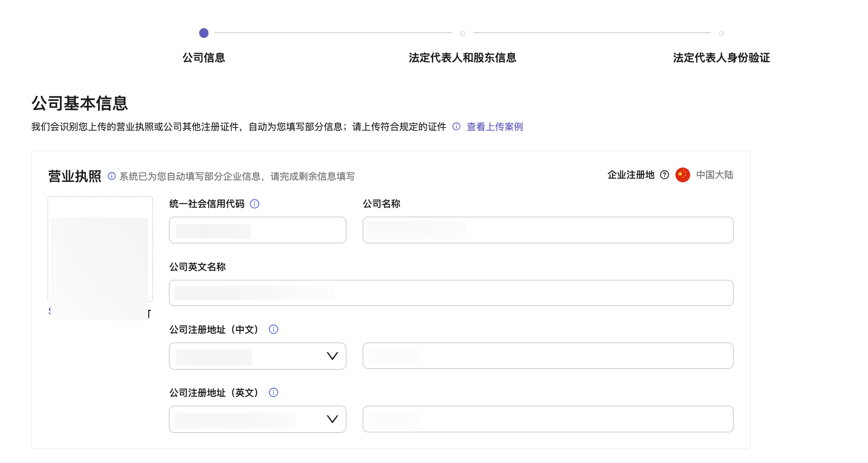Click the China flag icon next to 中国大陆
Viewport: 868px width, 463px height.
pyautogui.click(x=683, y=175)
